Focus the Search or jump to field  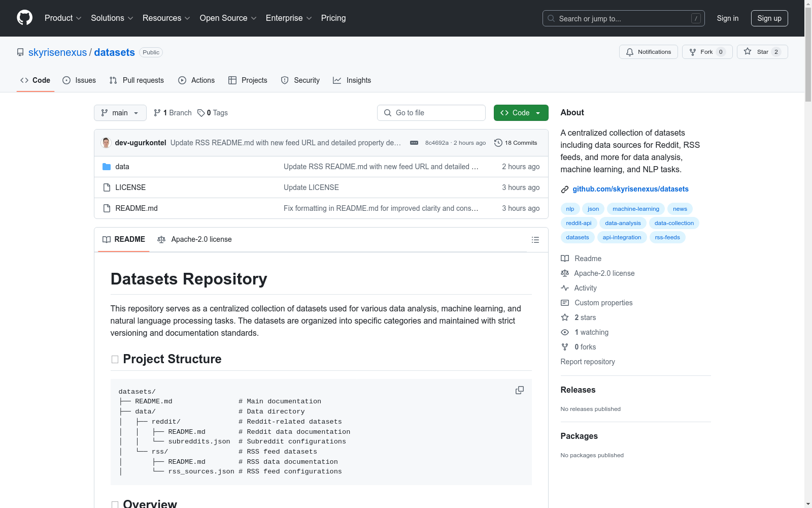[x=624, y=18]
